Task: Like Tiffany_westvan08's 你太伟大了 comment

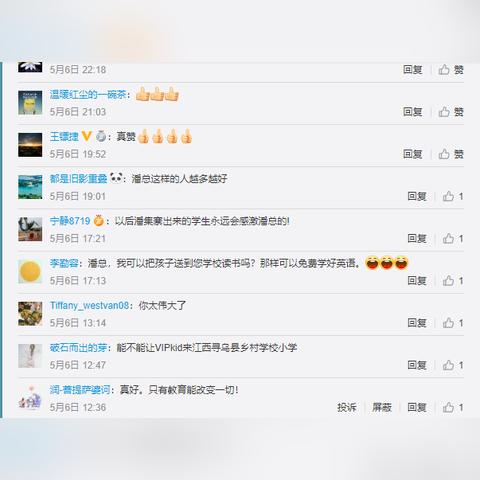Action: pos(453,323)
